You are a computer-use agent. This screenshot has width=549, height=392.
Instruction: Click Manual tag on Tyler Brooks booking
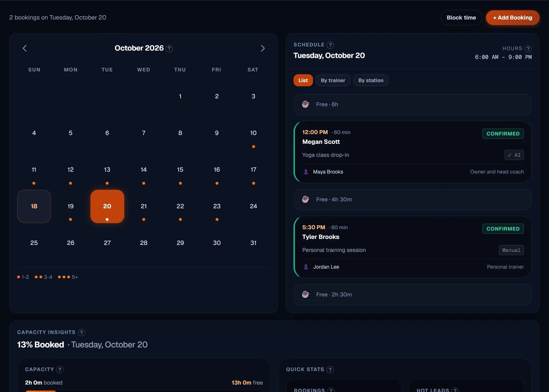coord(511,250)
